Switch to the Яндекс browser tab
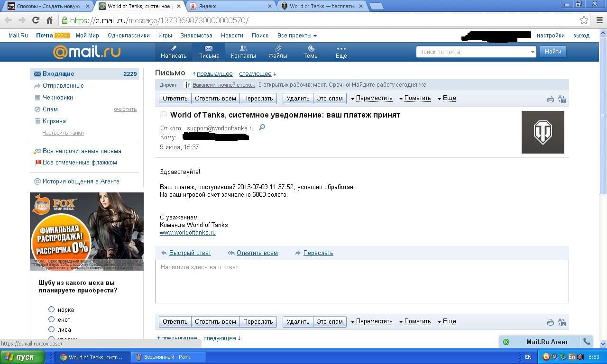607x364 pixels. click(230, 6)
